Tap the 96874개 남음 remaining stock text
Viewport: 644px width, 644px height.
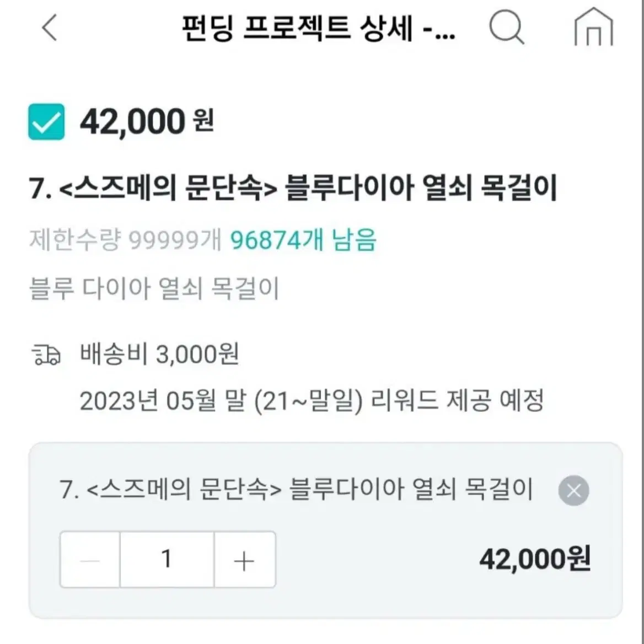click(303, 240)
